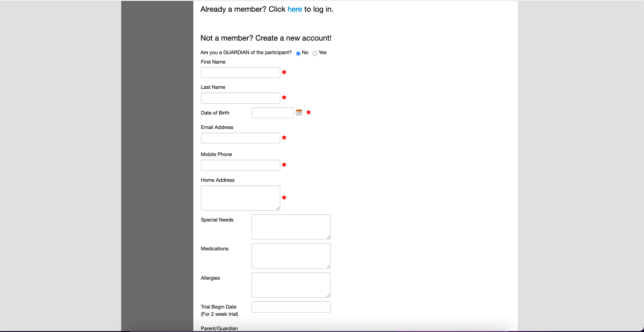Image resolution: width=644 pixels, height=332 pixels.
Task: Click the "First Name" label
Action: pyautogui.click(x=213, y=62)
